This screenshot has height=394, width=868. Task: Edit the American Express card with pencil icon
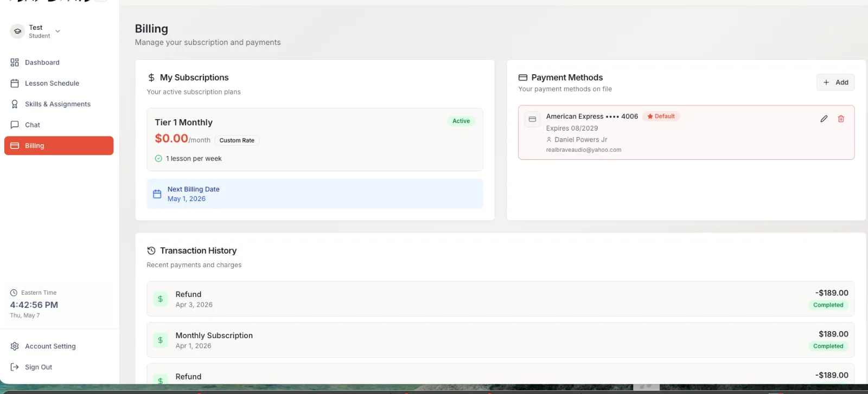824,119
